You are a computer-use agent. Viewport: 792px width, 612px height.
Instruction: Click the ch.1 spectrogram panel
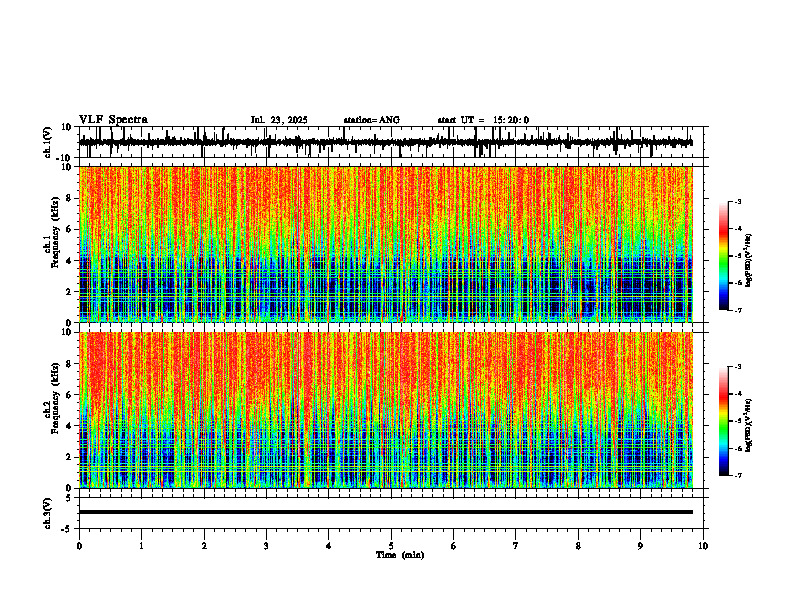click(x=385, y=244)
